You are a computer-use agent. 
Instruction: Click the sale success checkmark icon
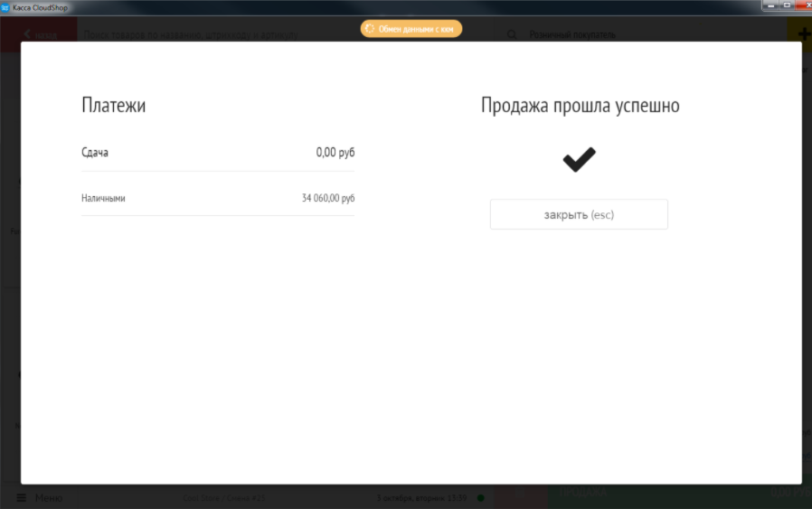(579, 159)
